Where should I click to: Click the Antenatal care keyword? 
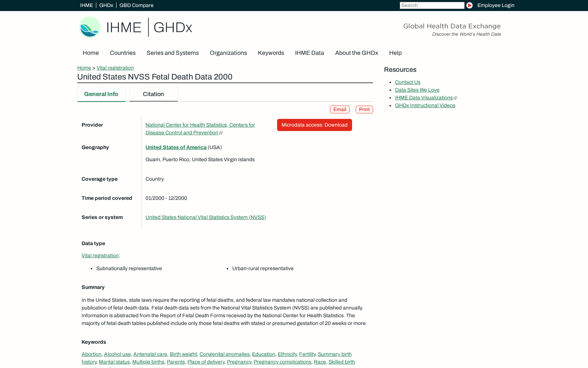click(x=150, y=354)
